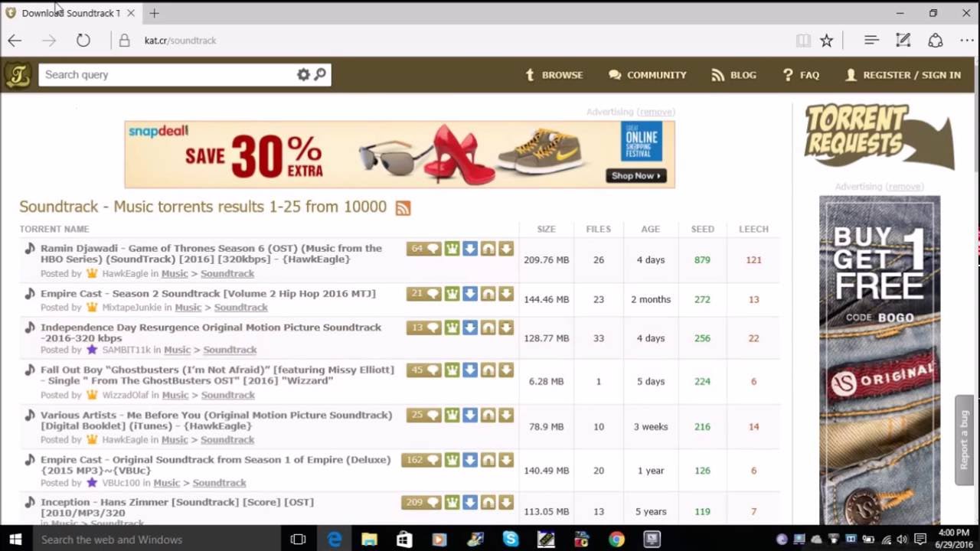
Task: Click magnet link icon in Empire Cast Season 2 row
Action: point(488,294)
